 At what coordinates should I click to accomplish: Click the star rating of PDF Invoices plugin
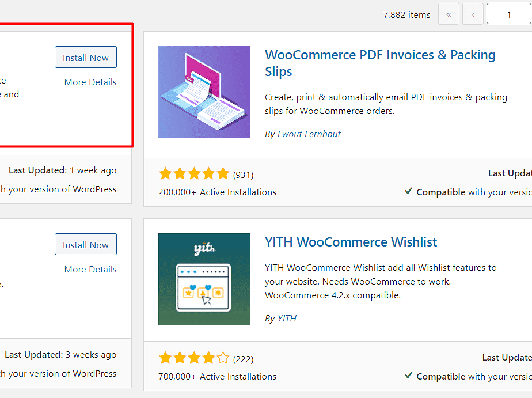[x=194, y=174]
